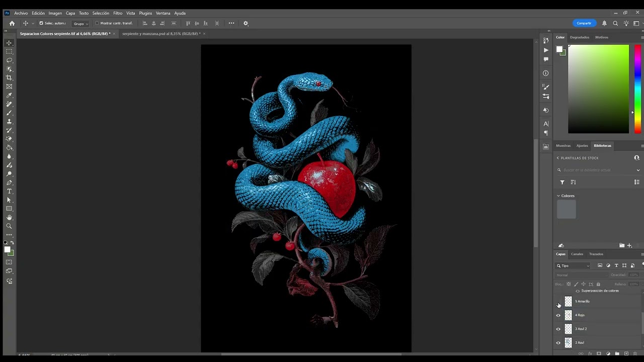Select the Brush tool
This screenshot has width=644, height=362.
9,113
